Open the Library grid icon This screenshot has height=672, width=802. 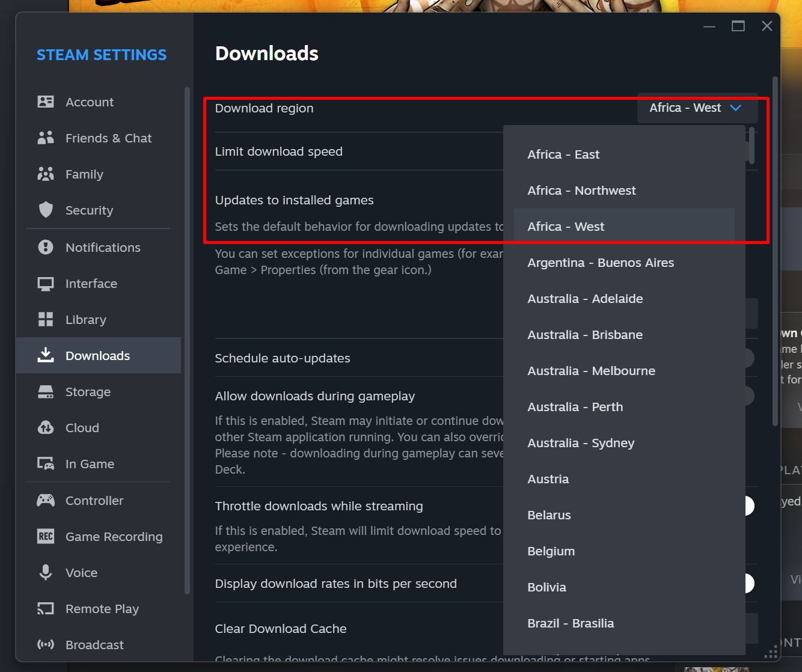(46, 319)
